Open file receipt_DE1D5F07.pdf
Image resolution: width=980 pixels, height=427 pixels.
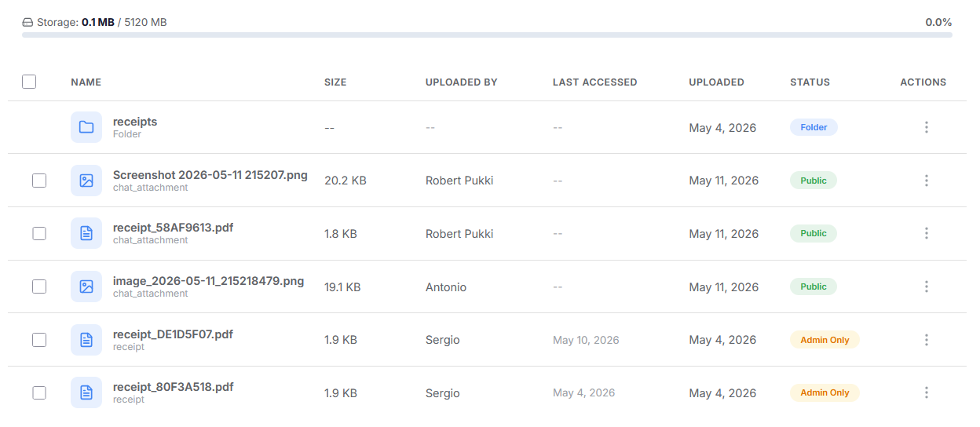[173, 334]
